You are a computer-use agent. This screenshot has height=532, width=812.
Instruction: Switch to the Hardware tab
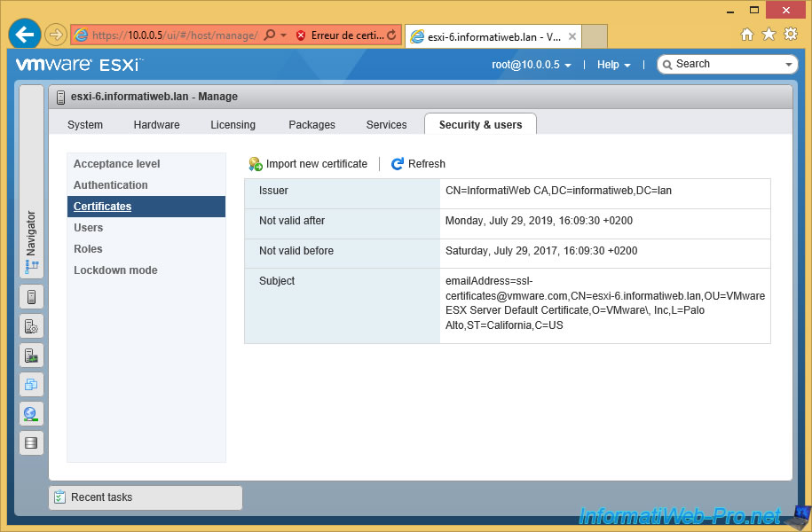(156, 125)
